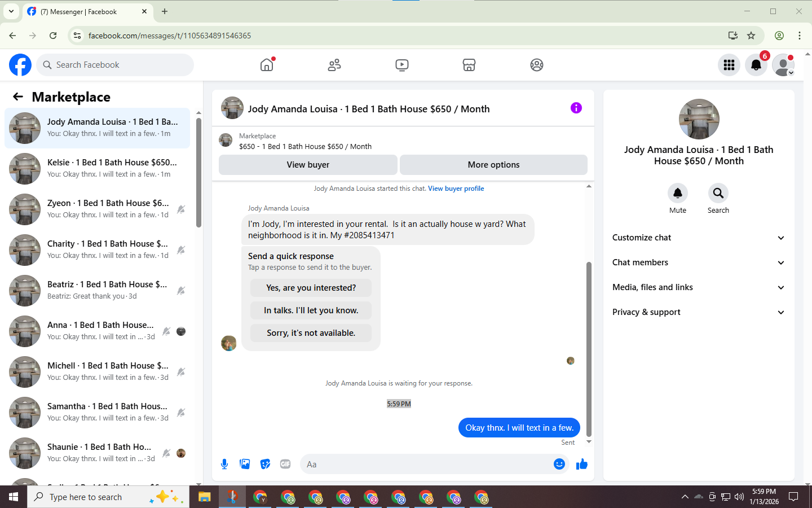This screenshot has width=812, height=508.
Task: Open Chrome tab search dropdown arrow
Action: click(x=11, y=11)
